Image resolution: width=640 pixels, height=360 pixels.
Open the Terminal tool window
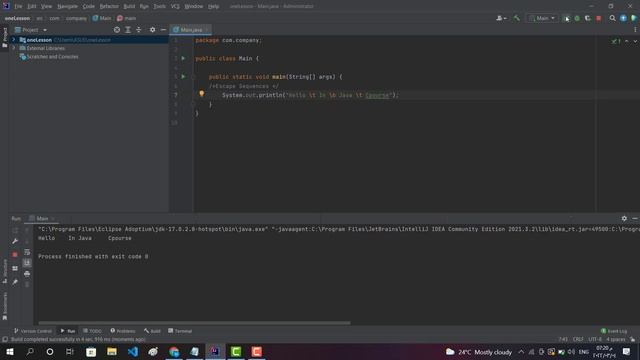180,331
